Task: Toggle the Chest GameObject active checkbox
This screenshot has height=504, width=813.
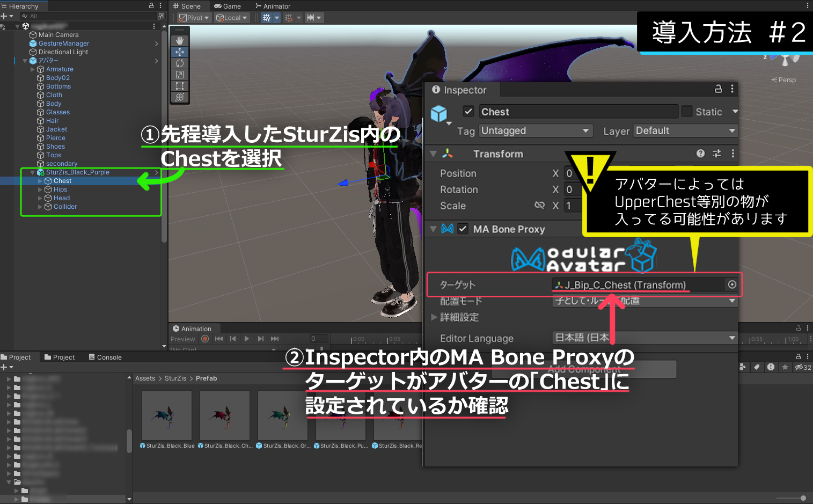Action: pos(468,111)
